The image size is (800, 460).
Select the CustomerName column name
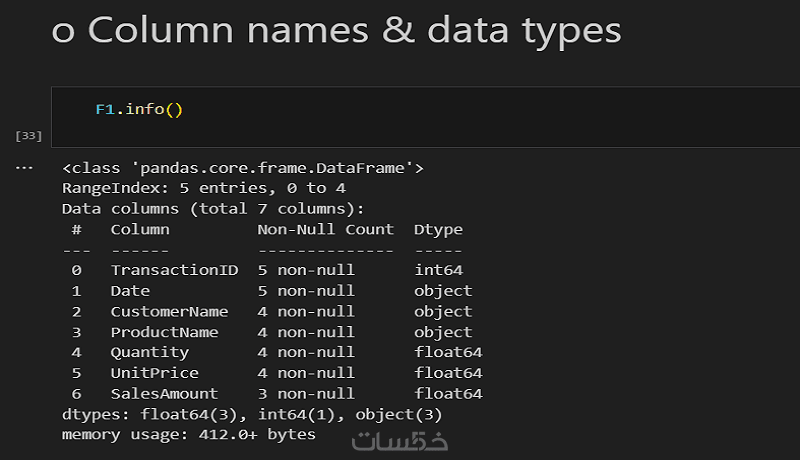[170, 312]
